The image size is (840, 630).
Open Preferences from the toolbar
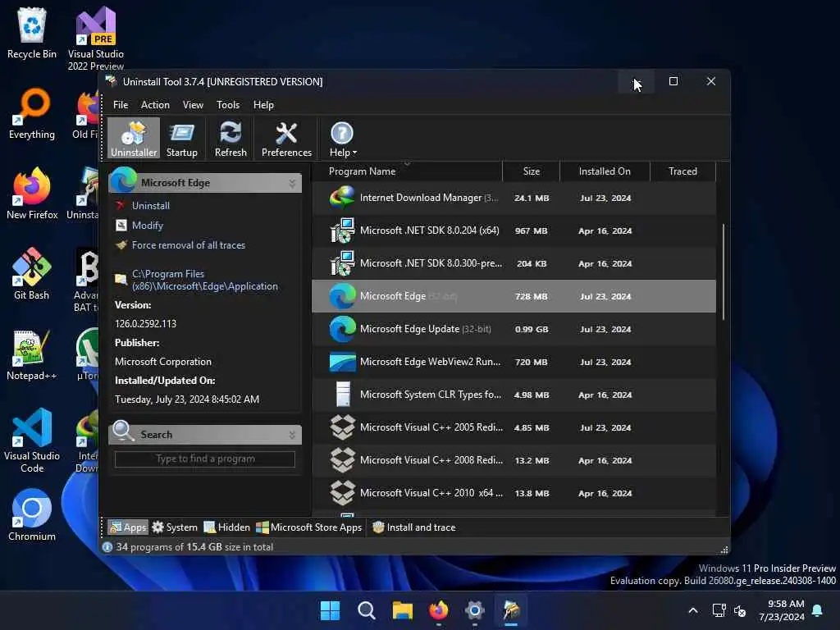click(x=286, y=138)
